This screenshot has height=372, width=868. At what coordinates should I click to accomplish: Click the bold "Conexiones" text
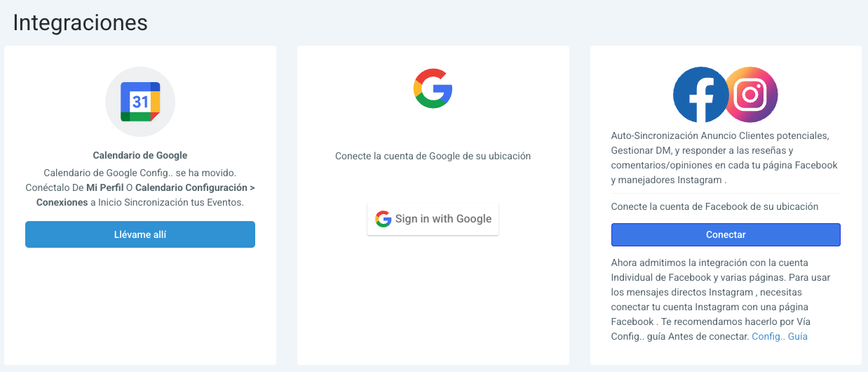(x=62, y=202)
